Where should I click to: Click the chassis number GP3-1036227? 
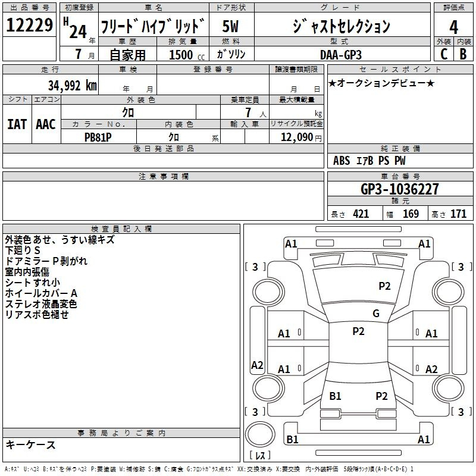400,189
